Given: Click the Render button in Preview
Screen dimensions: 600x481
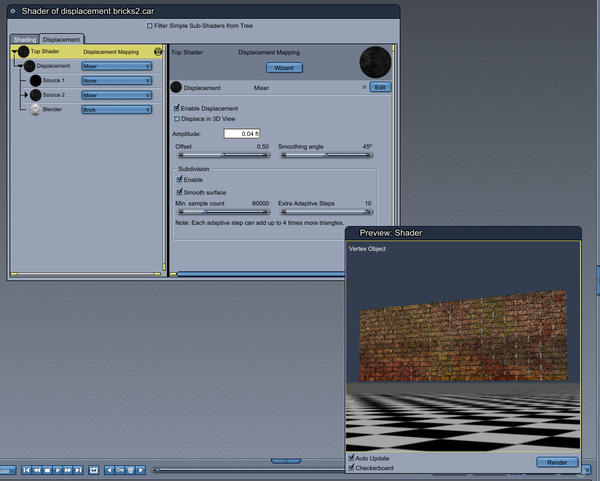Looking at the screenshot, I should point(557,462).
